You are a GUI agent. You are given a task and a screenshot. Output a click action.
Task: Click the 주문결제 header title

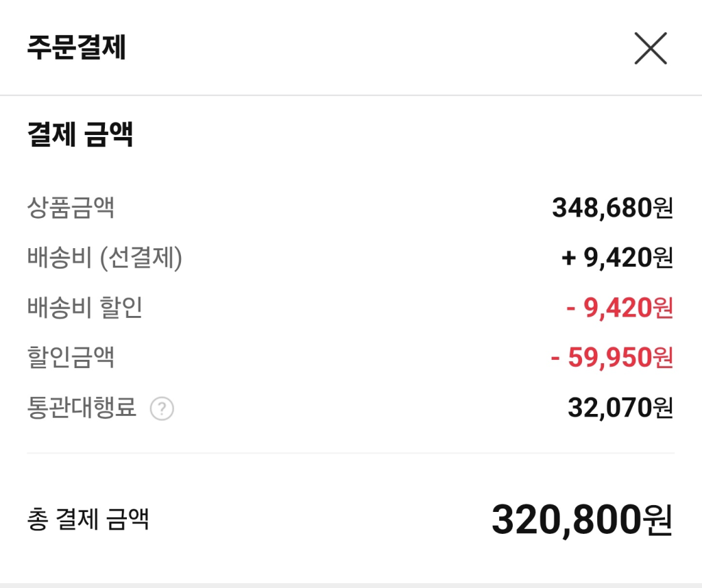77,48
